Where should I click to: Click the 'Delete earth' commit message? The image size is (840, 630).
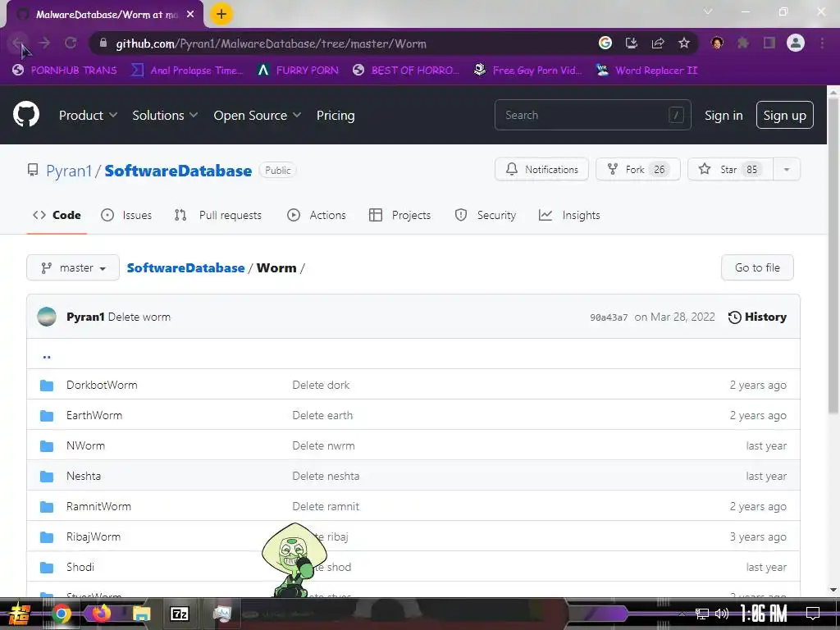click(322, 415)
